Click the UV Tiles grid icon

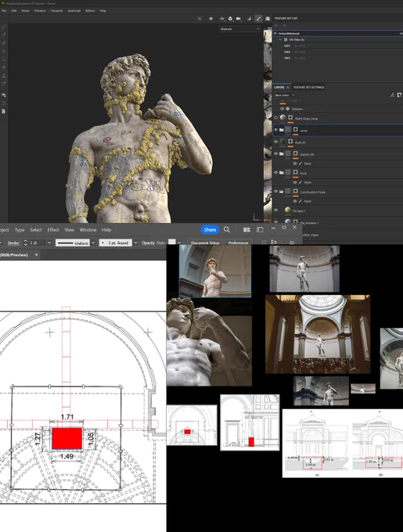(x=286, y=40)
